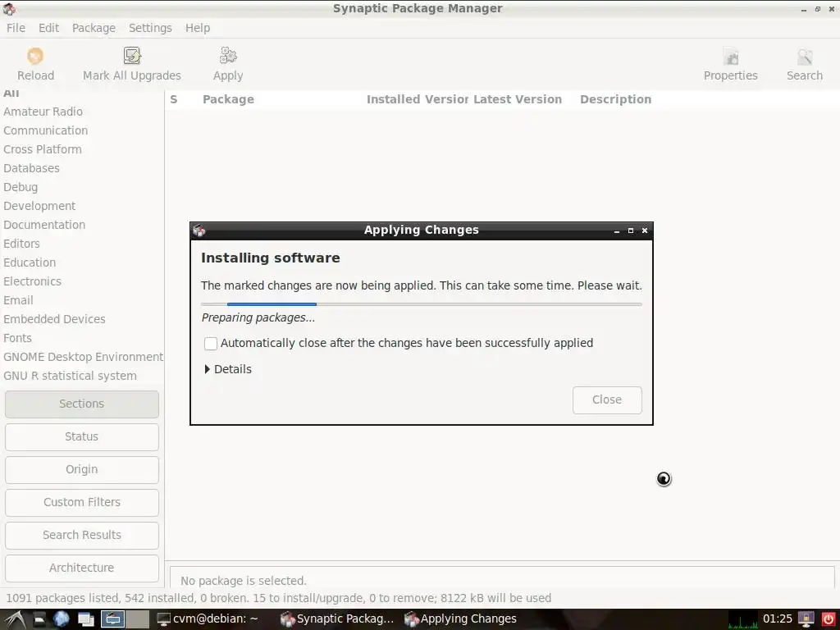Click the Applying Changes dialog title icon
The height and width of the screenshot is (630, 840).
199,231
